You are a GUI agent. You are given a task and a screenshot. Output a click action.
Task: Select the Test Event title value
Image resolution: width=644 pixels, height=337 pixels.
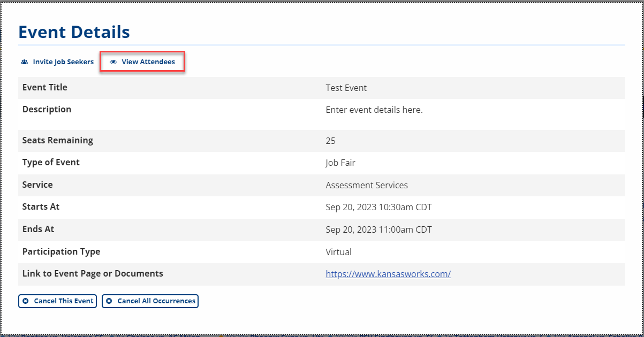[346, 88]
